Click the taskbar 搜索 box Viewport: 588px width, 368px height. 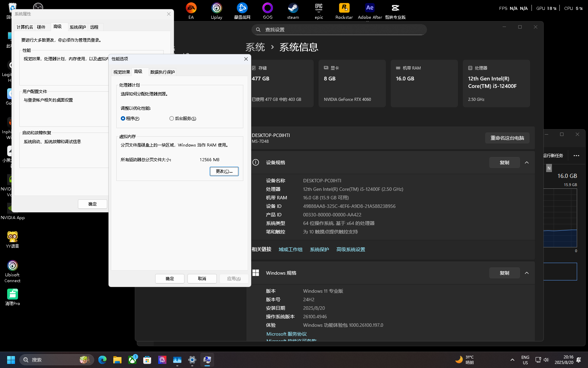coord(56,360)
